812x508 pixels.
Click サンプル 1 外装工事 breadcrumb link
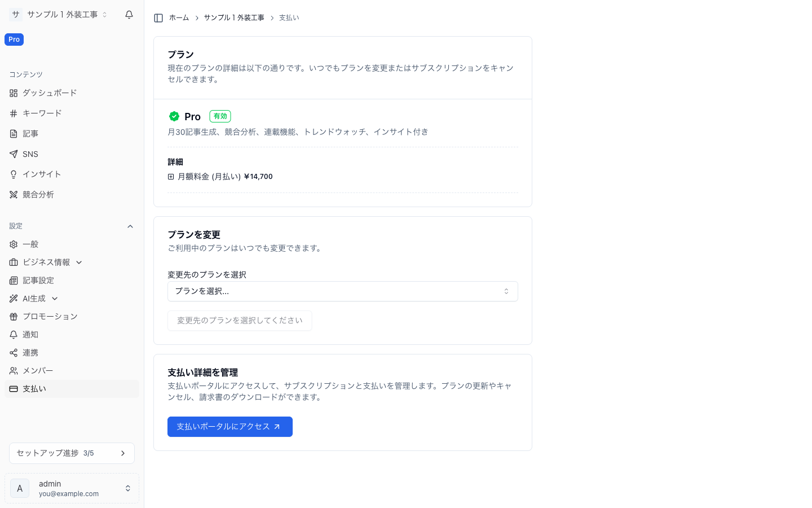click(234, 18)
